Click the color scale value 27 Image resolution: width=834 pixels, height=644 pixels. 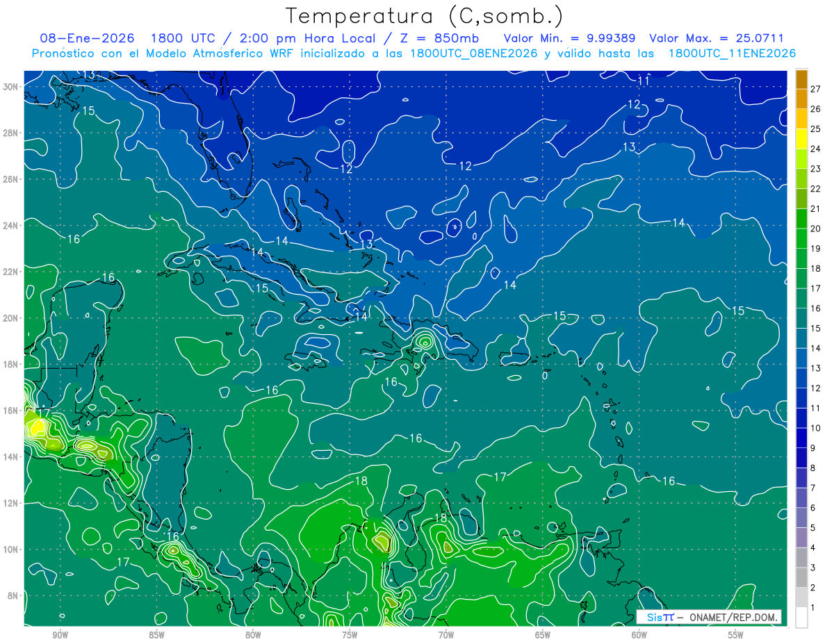tap(816, 89)
